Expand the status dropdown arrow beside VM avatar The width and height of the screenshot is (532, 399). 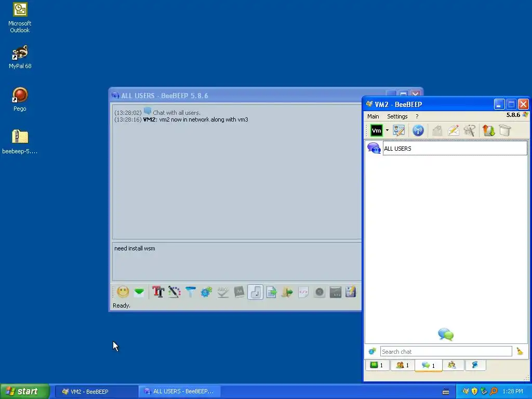click(387, 130)
